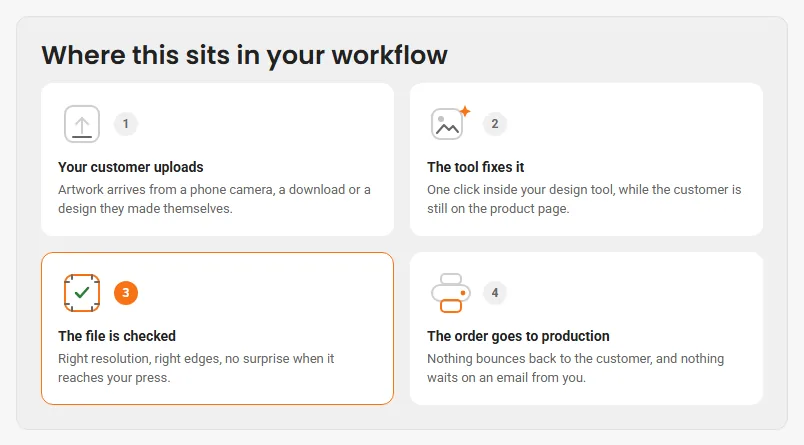Click the image sparkle fix icon
Screen dimensions: 804x445
450,123
